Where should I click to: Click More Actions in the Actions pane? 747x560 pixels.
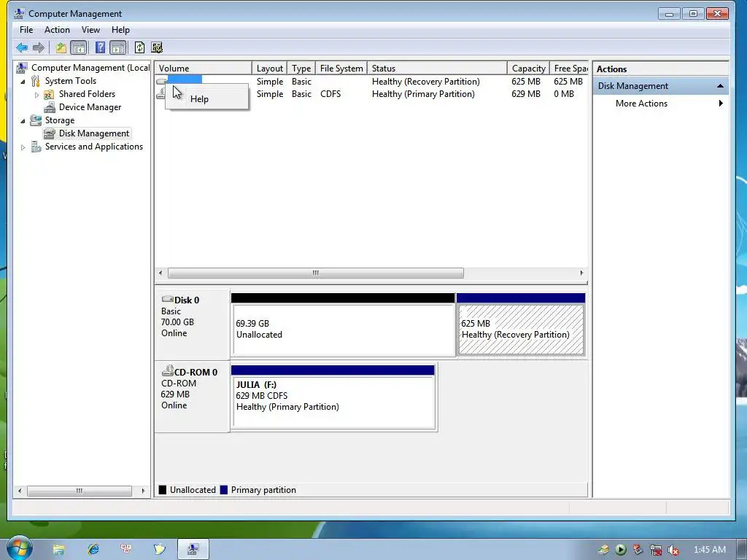click(x=641, y=104)
